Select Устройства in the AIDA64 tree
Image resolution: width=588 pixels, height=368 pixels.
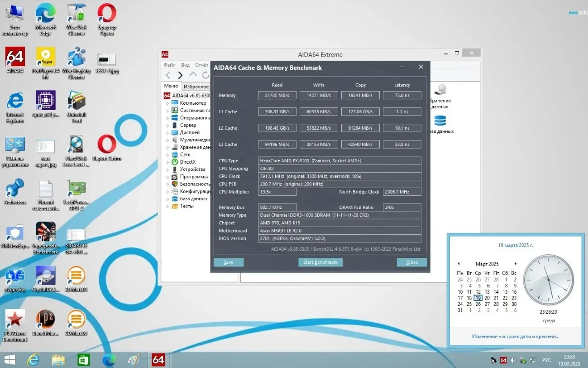[192, 169]
